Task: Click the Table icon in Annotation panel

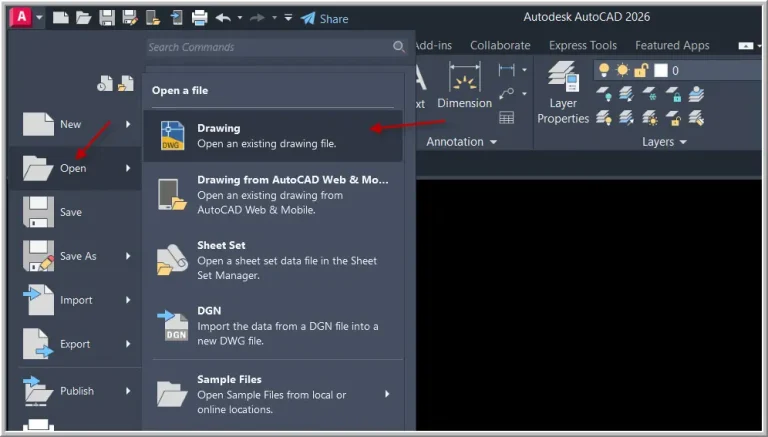Action: coord(506,118)
